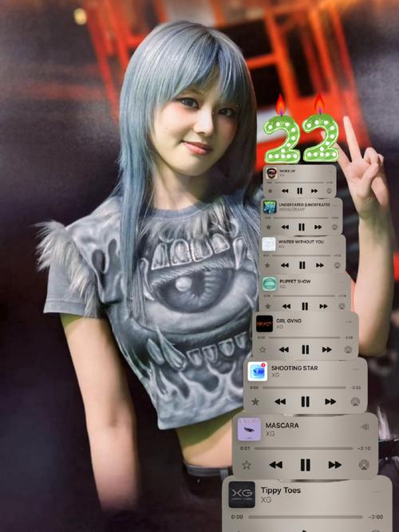Skip ahead on PUPPET SHOW player
The height and width of the screenshot is (532, 399).
coord(323,306)
